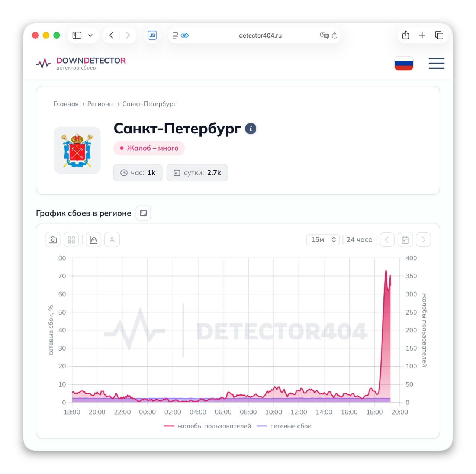Toggle жалобы пользователей series in legend
Screen dimensions: 476x474
208,426
